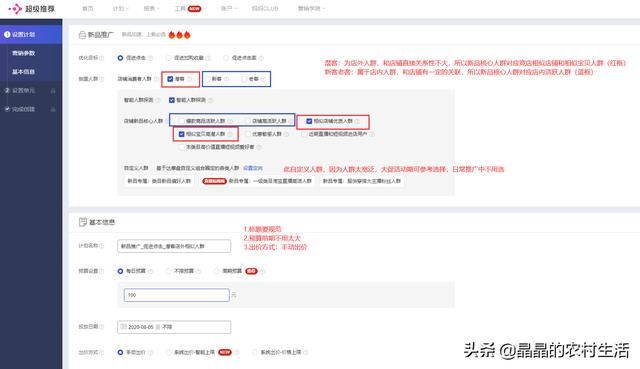
Task: Select the 不限预算 radio button
Action: [168, 271]
